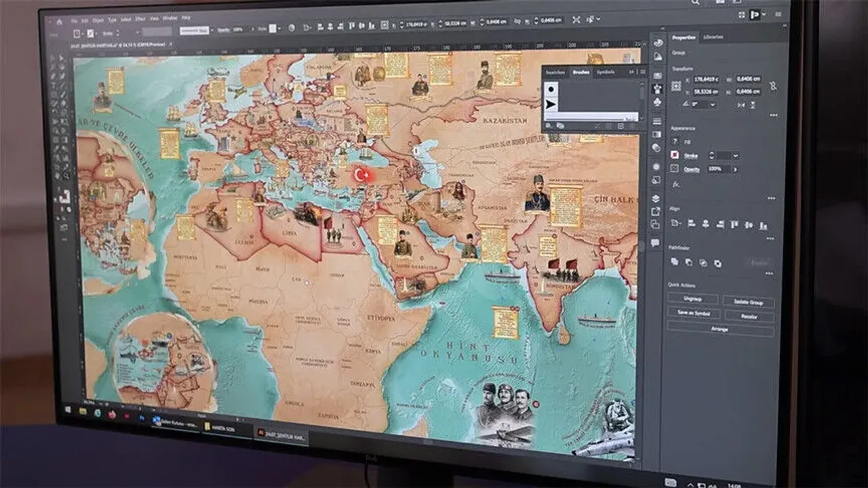
Task: Open the Color panel icon in the dock
Action: (x=657, y=41)
